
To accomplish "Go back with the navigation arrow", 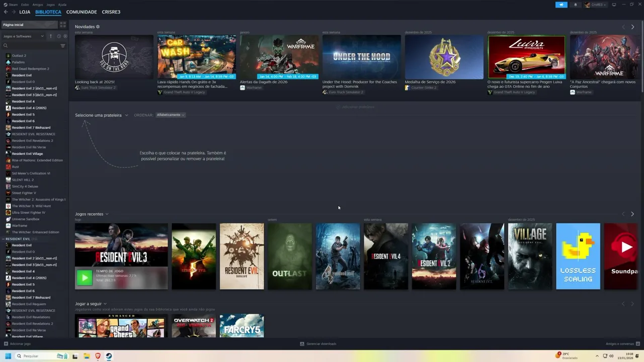I will (6, 12).
